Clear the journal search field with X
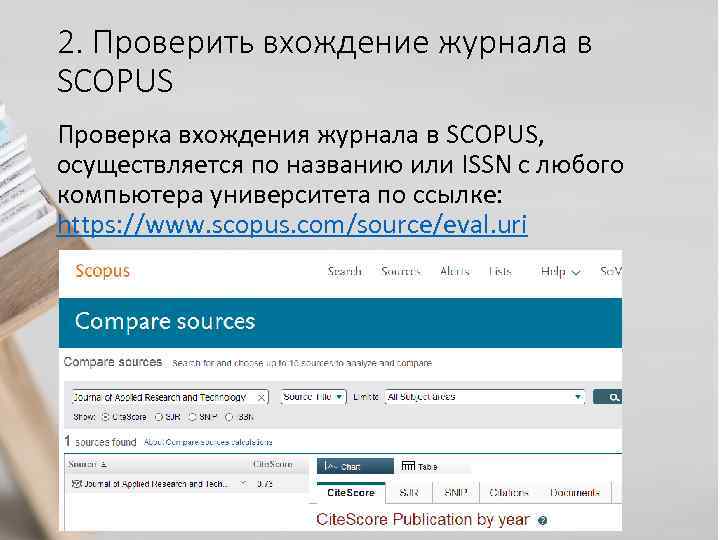Viewport: 720px width, 540px height. [261, 398]
